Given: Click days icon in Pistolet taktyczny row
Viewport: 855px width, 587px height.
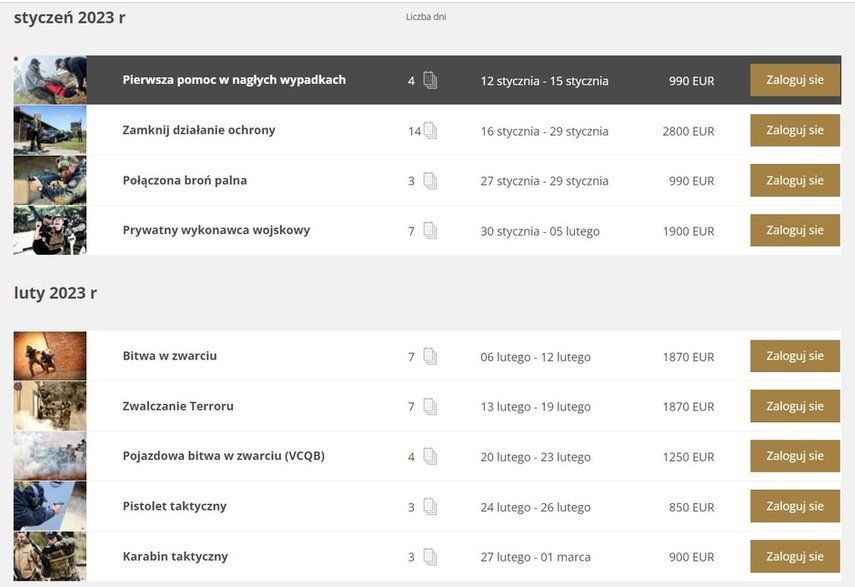Looking at the screenshot, I should pyautogui.click(x=430, y=507).
